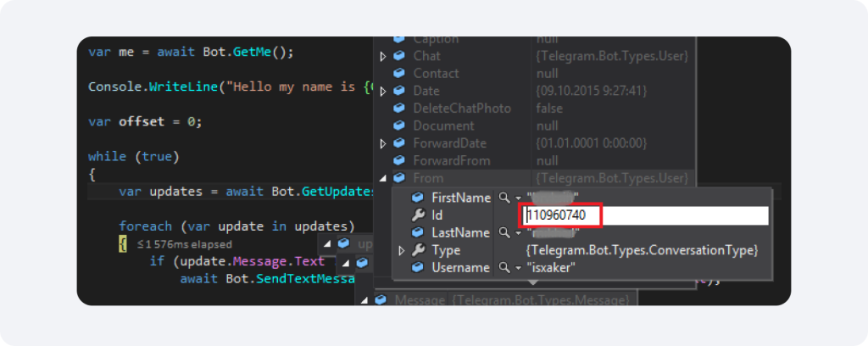Viewport: 868px width, 346px height.
Task: Expand the Type property node
Action: click(x=402, y=251)
